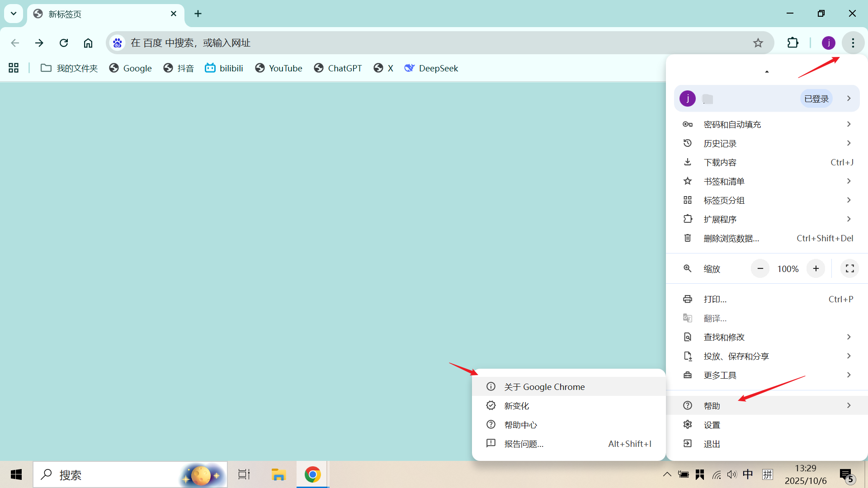Open the Extensions puzzle icon in toolbar
Image resolution: width=868 pixels, height=488 pixels.
tap(793, 43)
